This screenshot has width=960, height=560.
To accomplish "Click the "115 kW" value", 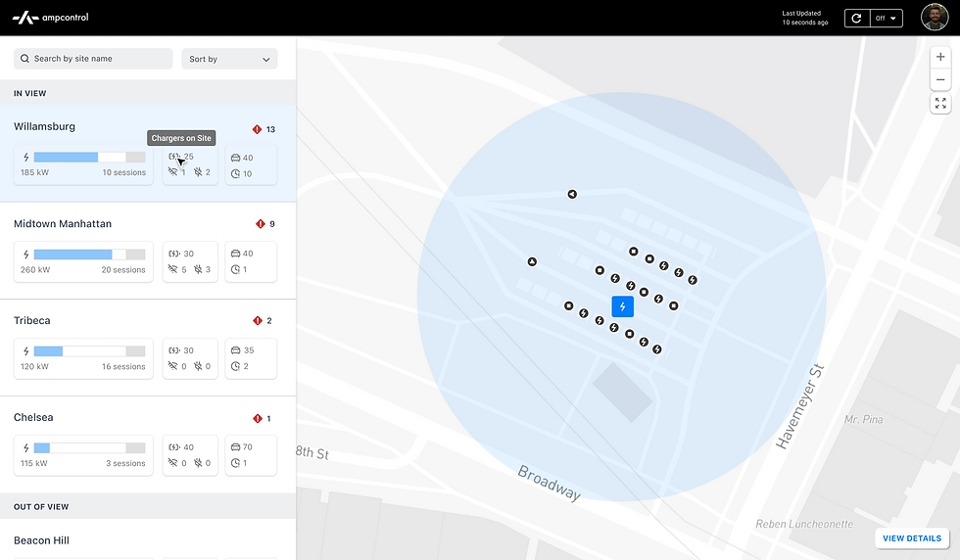I will (x=33, y=463).
